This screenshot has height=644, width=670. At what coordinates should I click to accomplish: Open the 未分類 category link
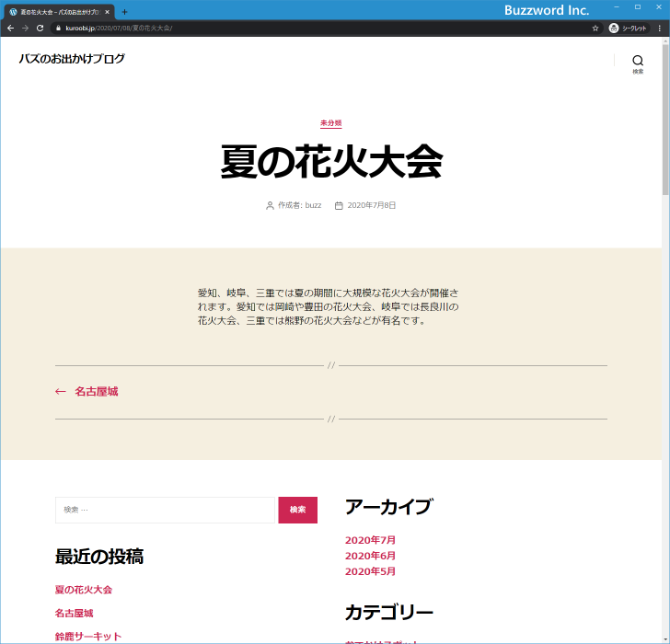330,123
